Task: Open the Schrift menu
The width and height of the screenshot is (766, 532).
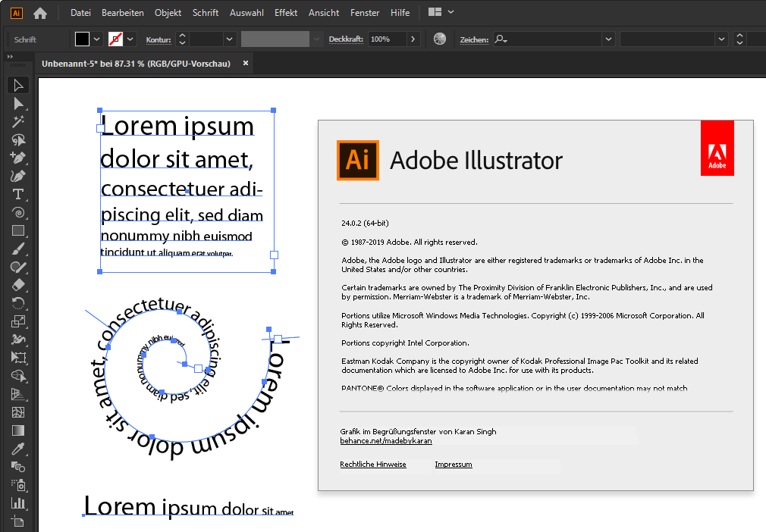Action: click(206, 13)
